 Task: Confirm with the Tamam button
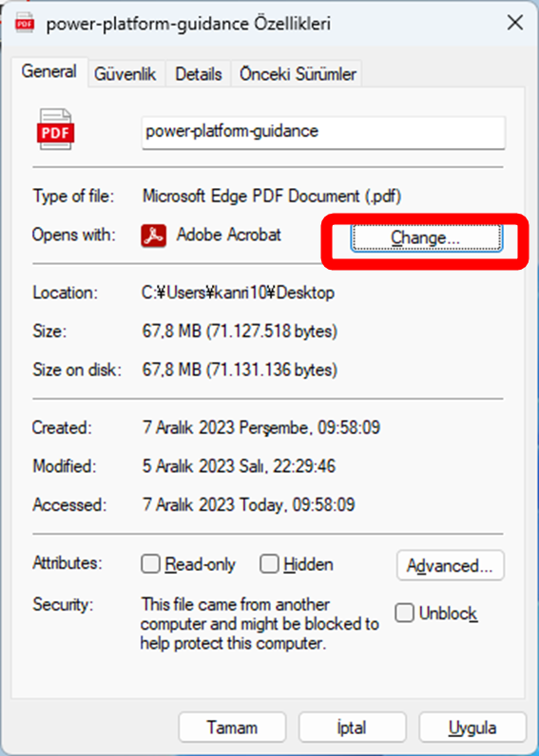[x=232, y=728]
